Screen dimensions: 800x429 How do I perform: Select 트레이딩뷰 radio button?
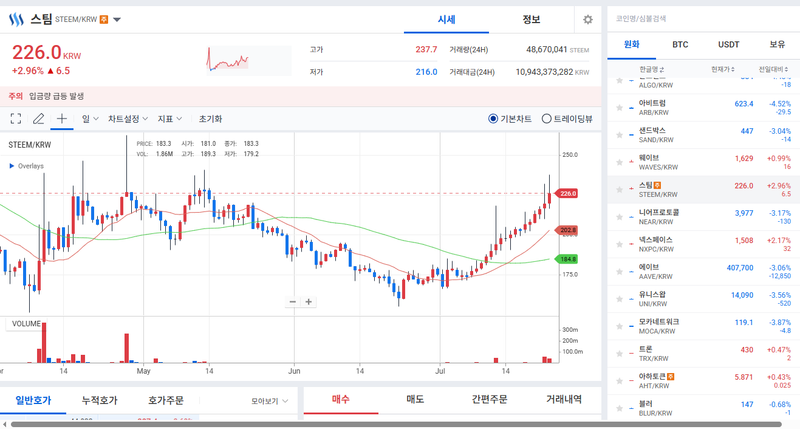[546, 119]
